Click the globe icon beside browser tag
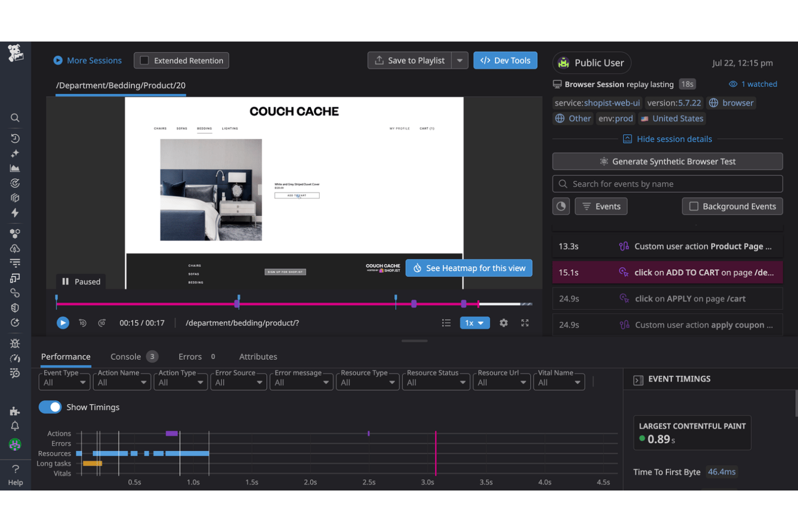The height and width of the screenshot is (532, 798). click(713, 103)
